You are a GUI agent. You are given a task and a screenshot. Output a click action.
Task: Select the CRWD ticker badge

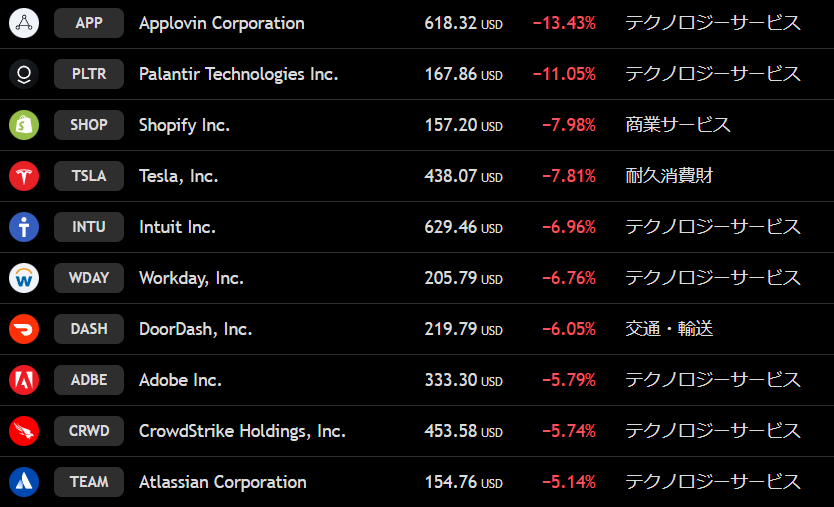click(x=89, y=431)
